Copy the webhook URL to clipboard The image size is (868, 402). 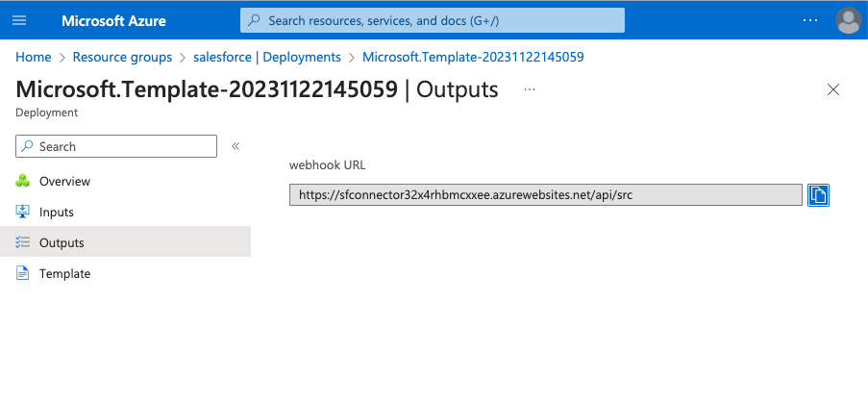(x=818, y=194)
